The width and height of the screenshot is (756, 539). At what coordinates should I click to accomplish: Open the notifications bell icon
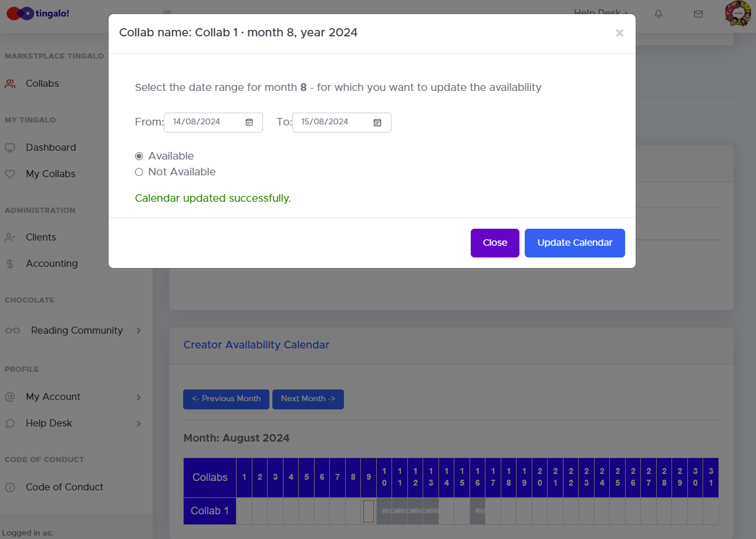pos(658,15)
